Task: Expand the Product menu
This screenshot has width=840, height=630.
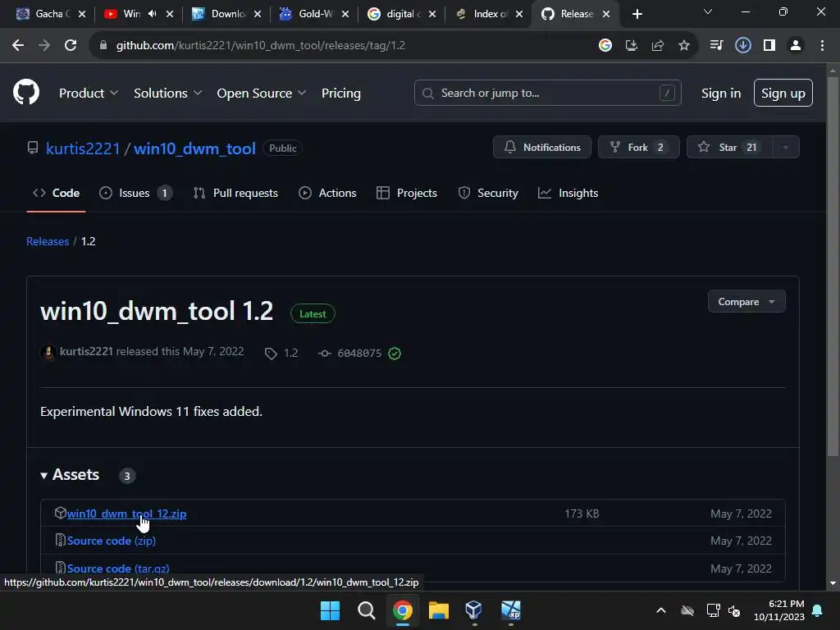Action: (x=89, y=93)
